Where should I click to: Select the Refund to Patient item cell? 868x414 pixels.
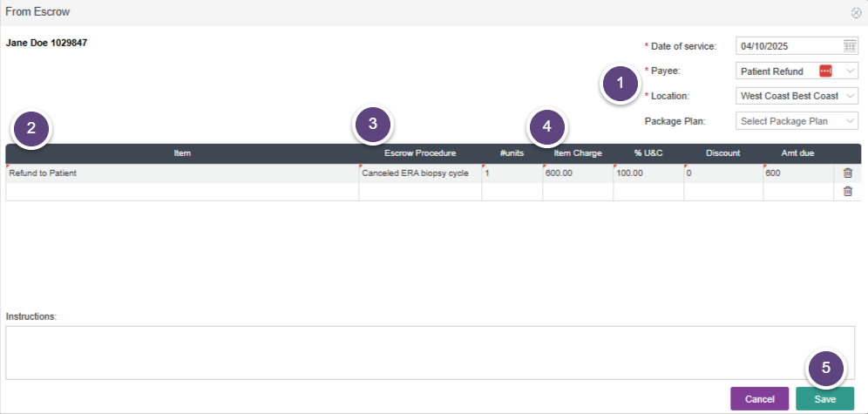(182, 173)
